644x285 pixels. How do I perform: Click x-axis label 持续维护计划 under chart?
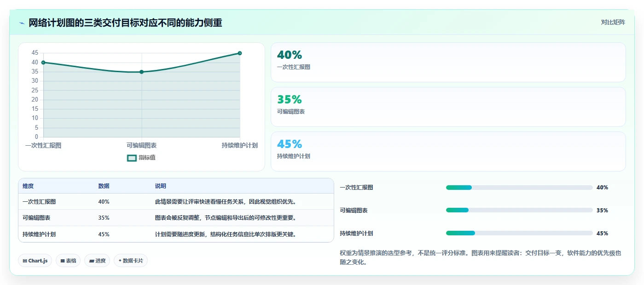[x=239, y=145]
